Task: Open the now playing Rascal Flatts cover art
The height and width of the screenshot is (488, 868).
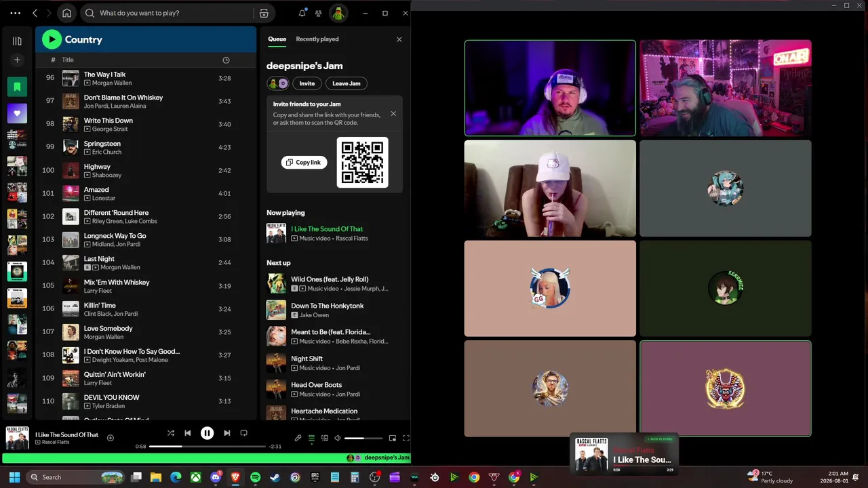Action: 17,437
